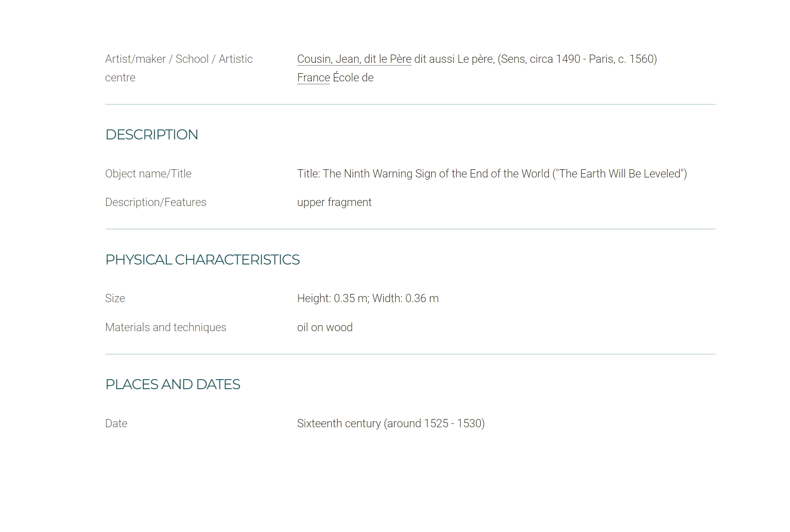Select the DESCRIPTION section heading
Screen dimensions: 790x532
(152, 135)
